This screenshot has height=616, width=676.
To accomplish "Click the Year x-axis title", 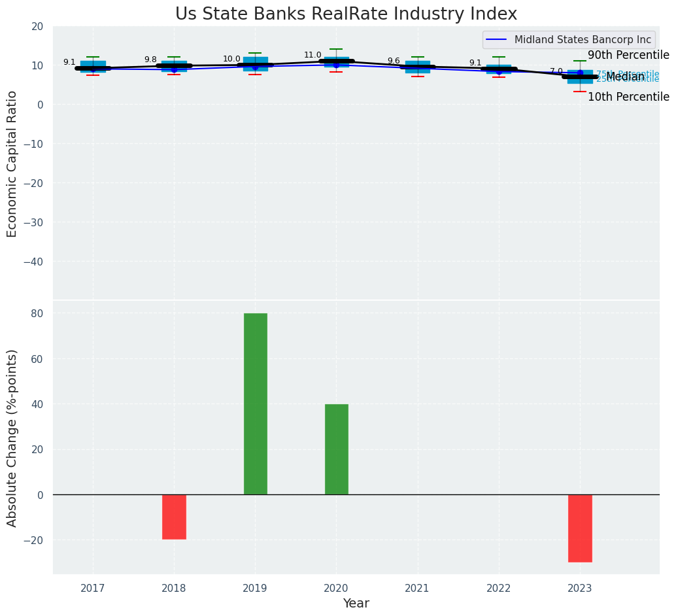I will click(x=356, y=604).
